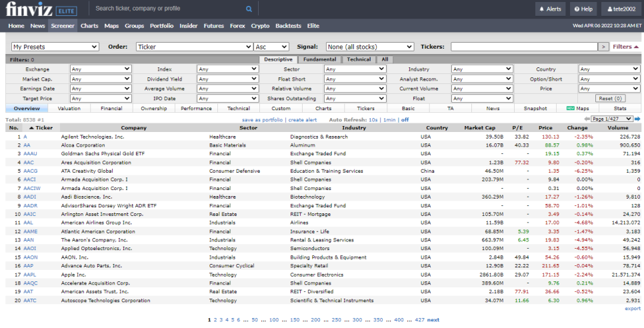Image resolution: width=644 pixels, height=328 pixels.
Task: Open the Average Volume filter dropdown
Action: (228, 88)
